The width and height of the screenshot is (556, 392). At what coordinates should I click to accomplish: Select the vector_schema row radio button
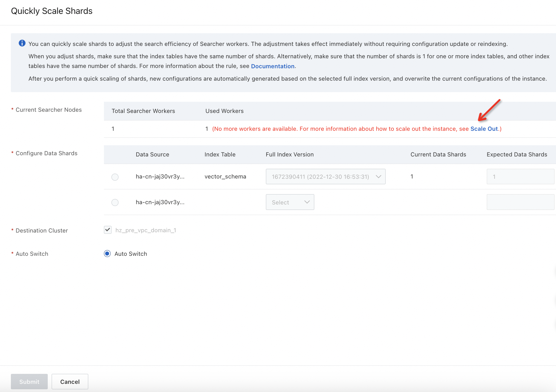115,177
